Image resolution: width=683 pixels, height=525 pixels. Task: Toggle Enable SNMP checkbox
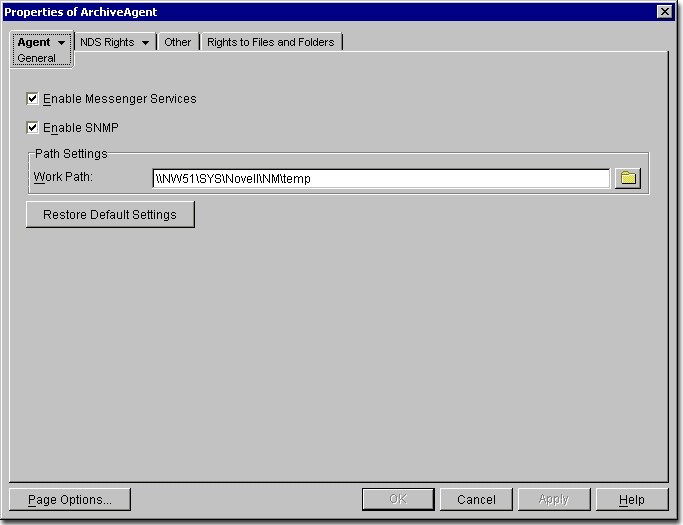32,128
